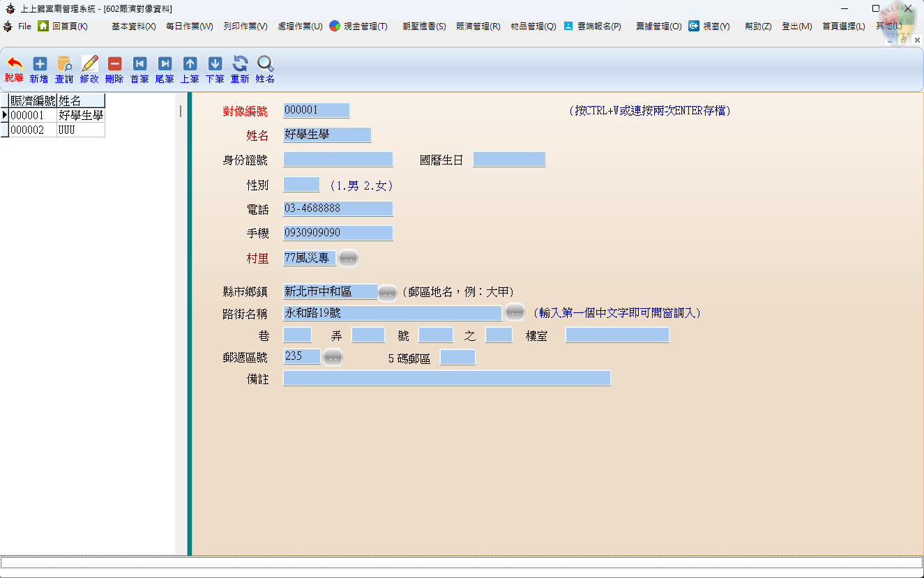This screenshot has width=924, height=578.
Task: Click the 回首頁(K) home button
Action: click(63, 26)
